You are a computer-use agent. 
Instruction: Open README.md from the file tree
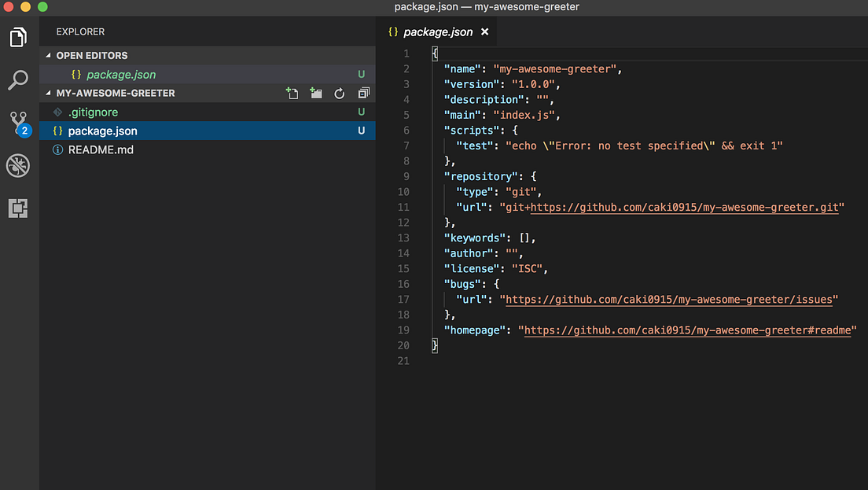tap(101, 149)
